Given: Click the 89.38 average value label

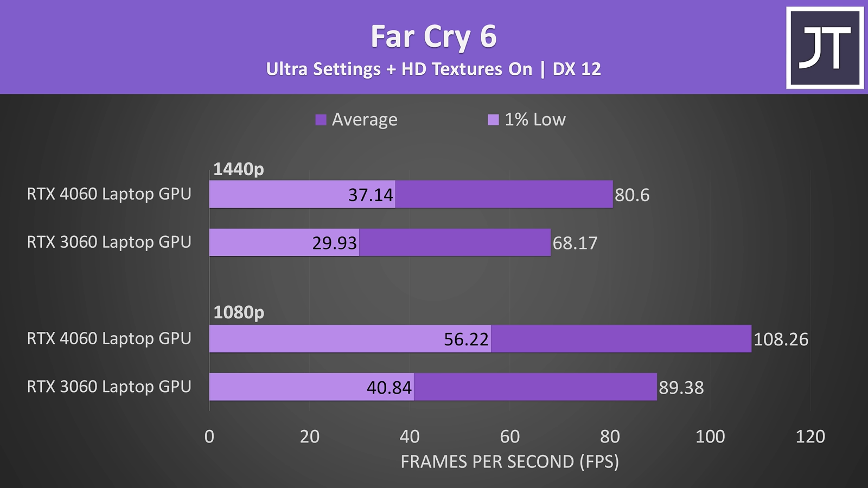Looking at the screenshot, I should pos(681,388).
